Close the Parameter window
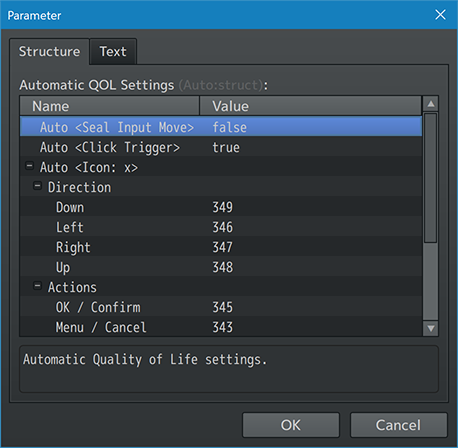The width and height of the screenshot is (458, 448). point(440,15)
